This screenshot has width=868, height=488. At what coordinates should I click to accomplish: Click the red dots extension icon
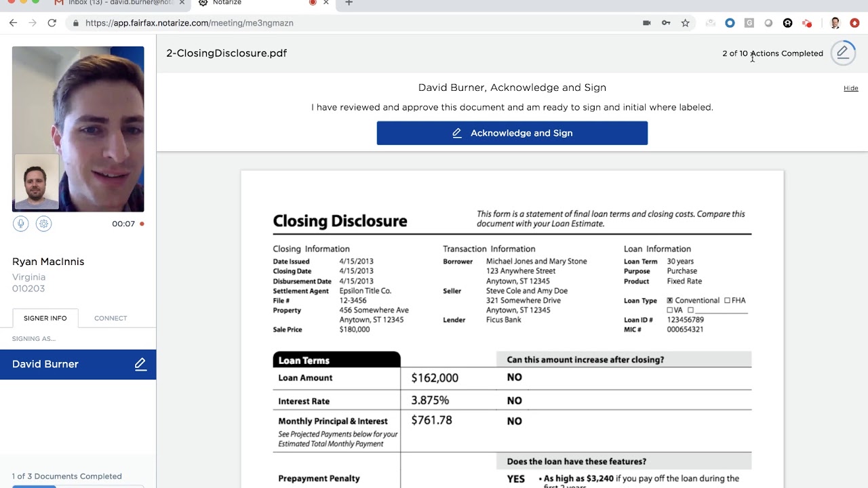807,23
